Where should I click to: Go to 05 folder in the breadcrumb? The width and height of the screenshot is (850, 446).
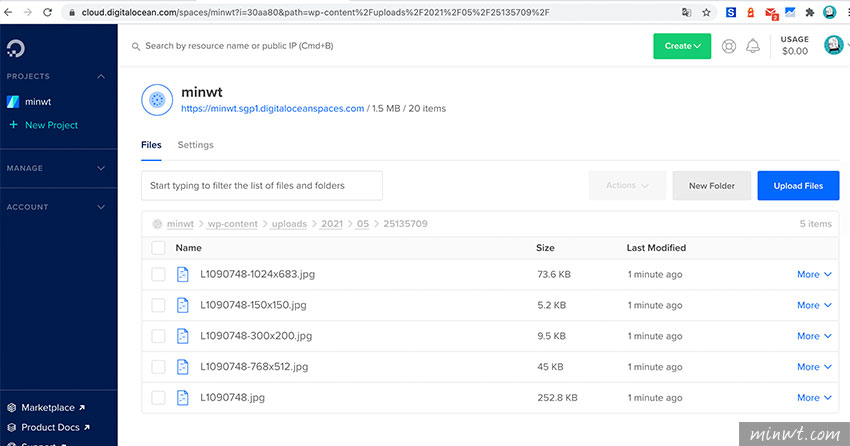(363, 224)
